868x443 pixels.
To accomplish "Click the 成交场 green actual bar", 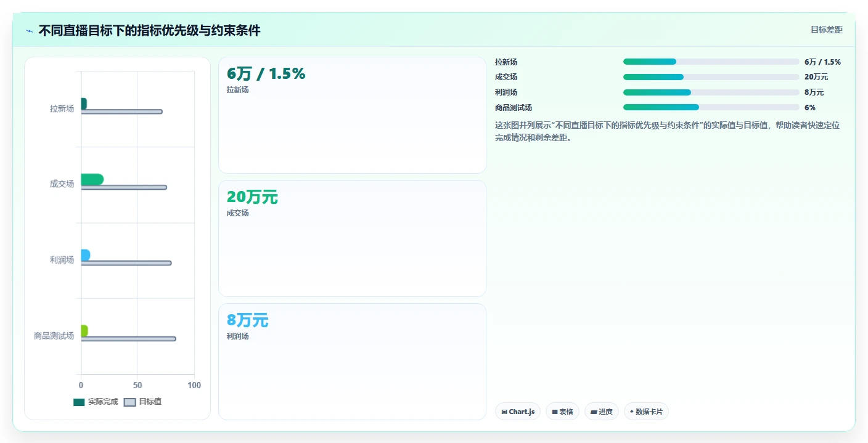I will coord(92,179).
